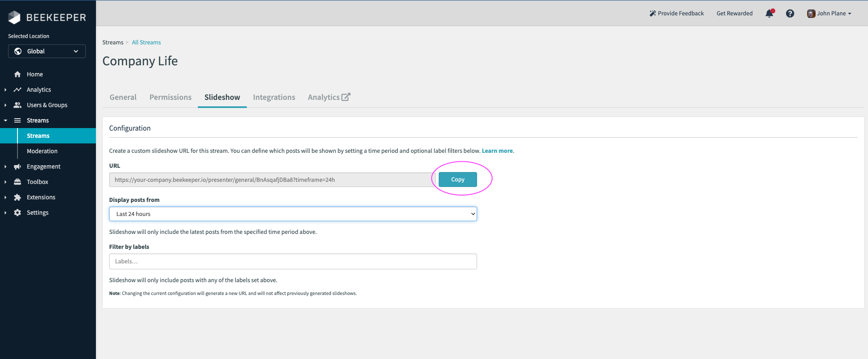
Task: Click the Engagement megaphone icon
Action: pos(17,166)
